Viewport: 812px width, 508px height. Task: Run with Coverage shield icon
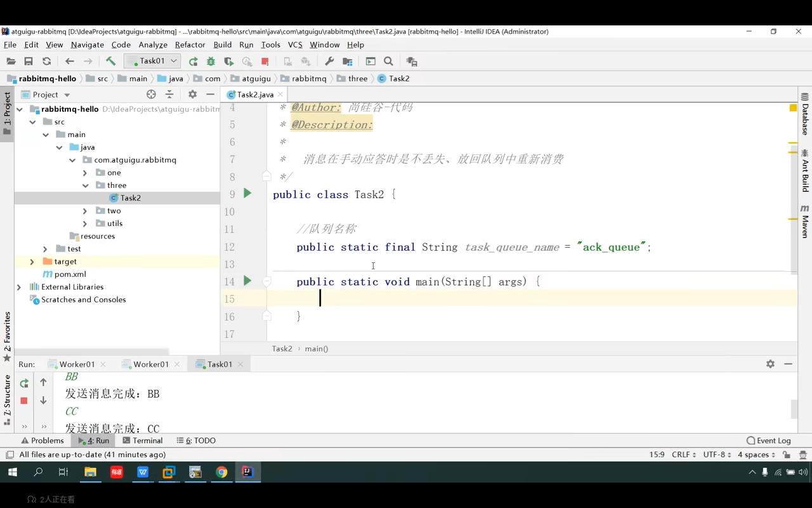(229, 62)
